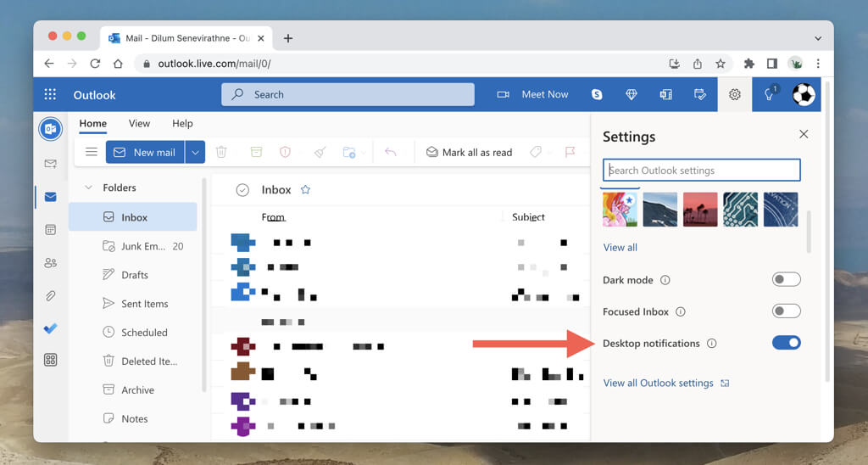Click the Categorize tag icon
This screenshot has height=465, width=868.
point(536,152)
